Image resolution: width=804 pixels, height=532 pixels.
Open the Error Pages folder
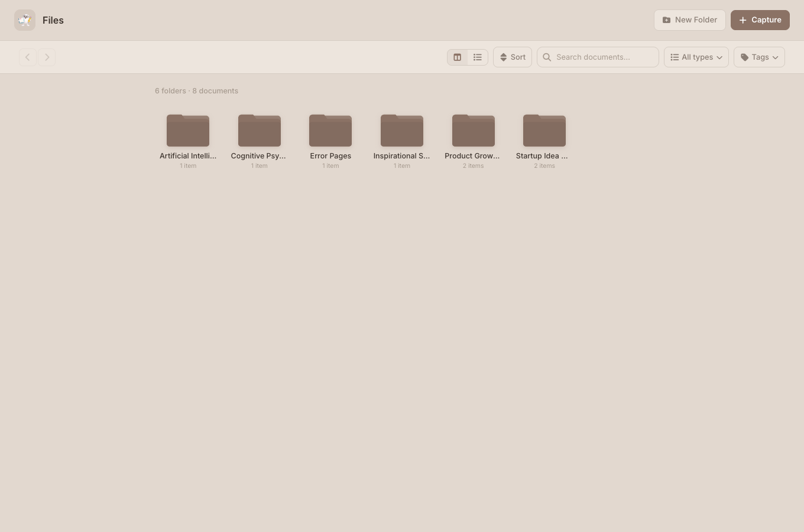(x=330, y=130)
